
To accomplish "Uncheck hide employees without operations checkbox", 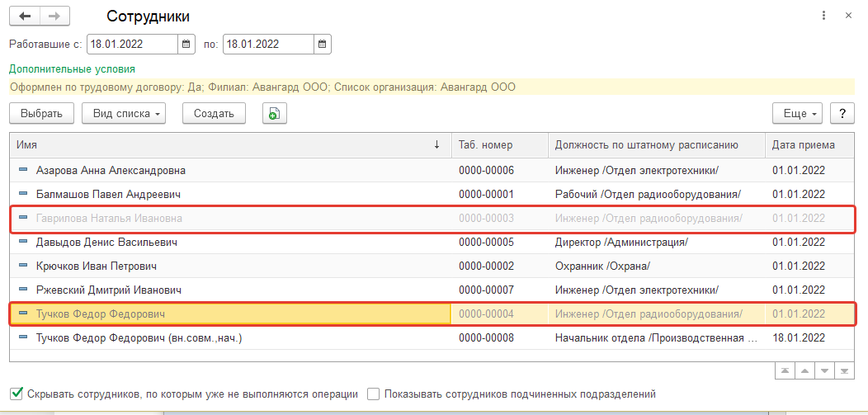I will 17,394.
